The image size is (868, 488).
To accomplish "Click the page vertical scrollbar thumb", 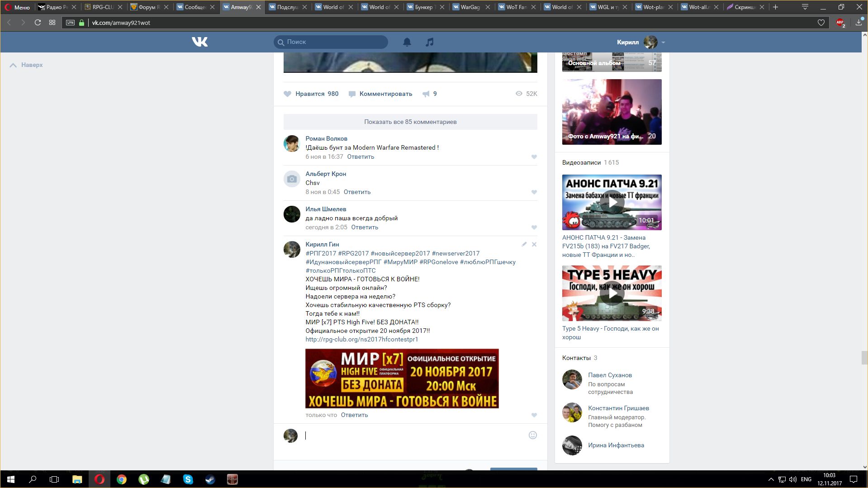I will (x=864, y=357).
